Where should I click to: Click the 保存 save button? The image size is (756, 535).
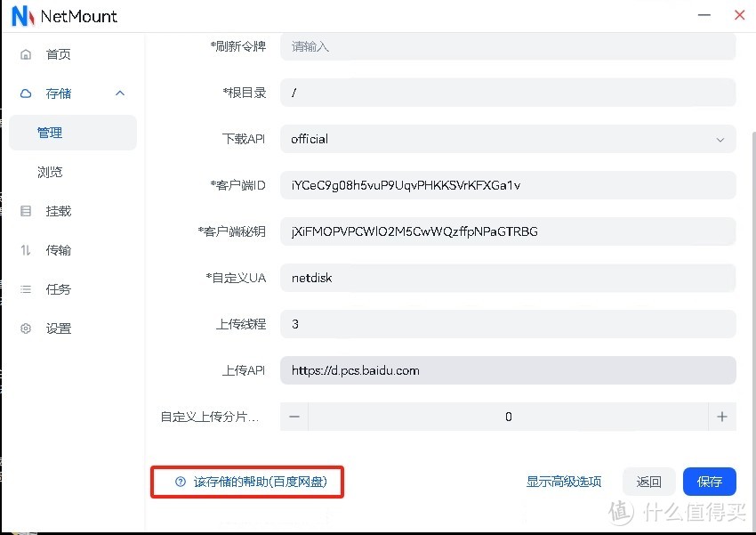coord(709,481)
